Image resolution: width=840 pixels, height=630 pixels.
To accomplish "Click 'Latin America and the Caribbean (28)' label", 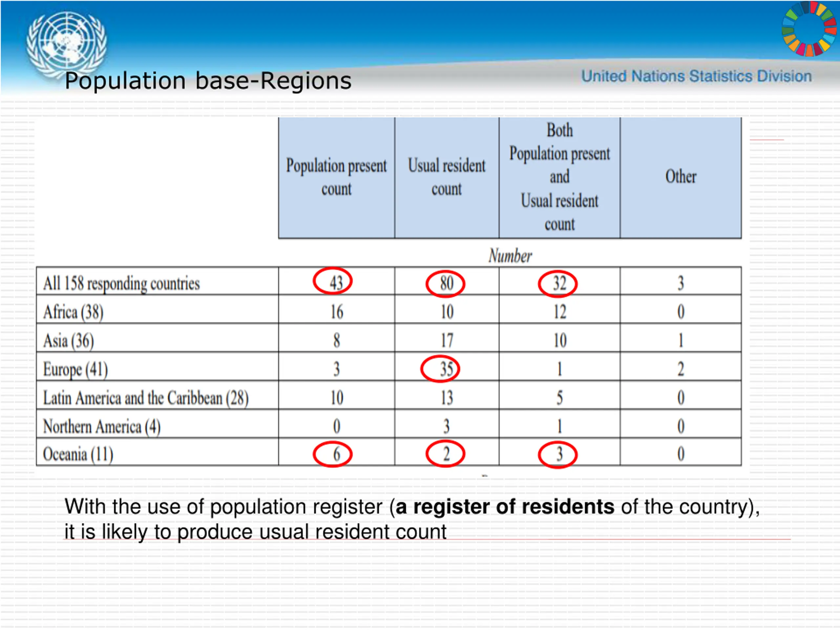I will click(146, 398).
